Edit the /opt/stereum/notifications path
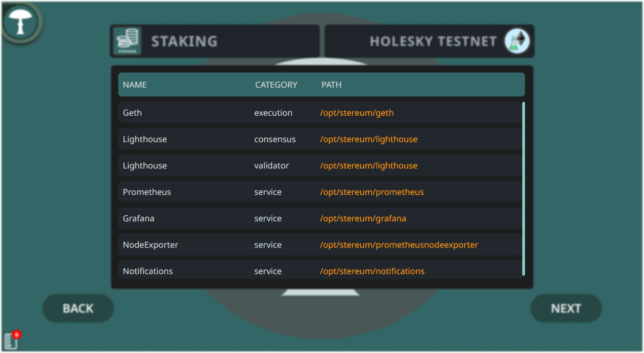This screenshot has width=644, height=353. (x=372, y=271)
